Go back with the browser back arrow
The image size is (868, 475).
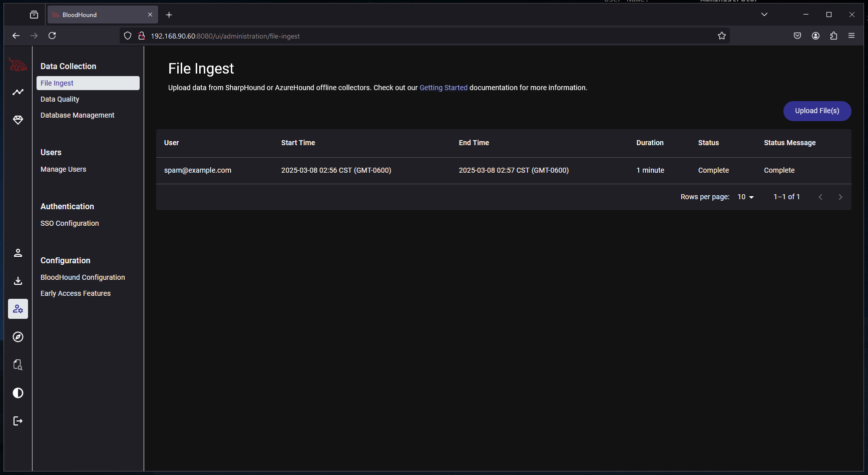click(x=16, y=36)
